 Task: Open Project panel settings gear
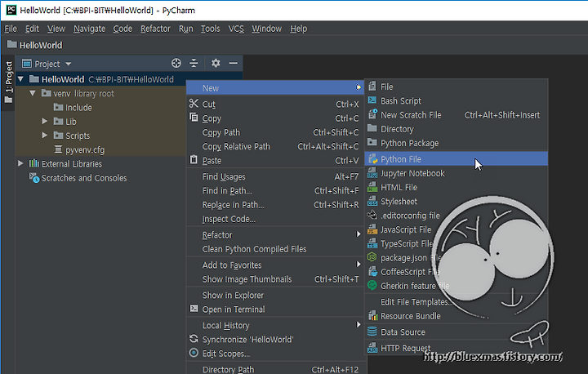tap(216, 63)
